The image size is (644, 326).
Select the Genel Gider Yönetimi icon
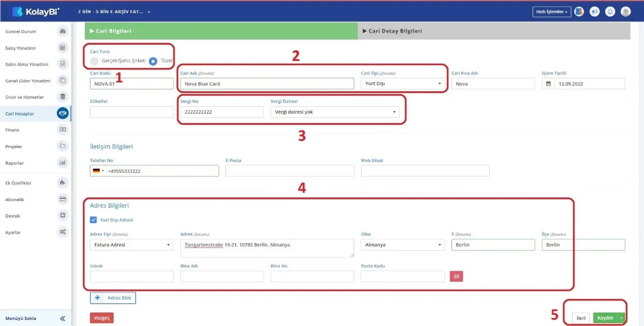63,80
